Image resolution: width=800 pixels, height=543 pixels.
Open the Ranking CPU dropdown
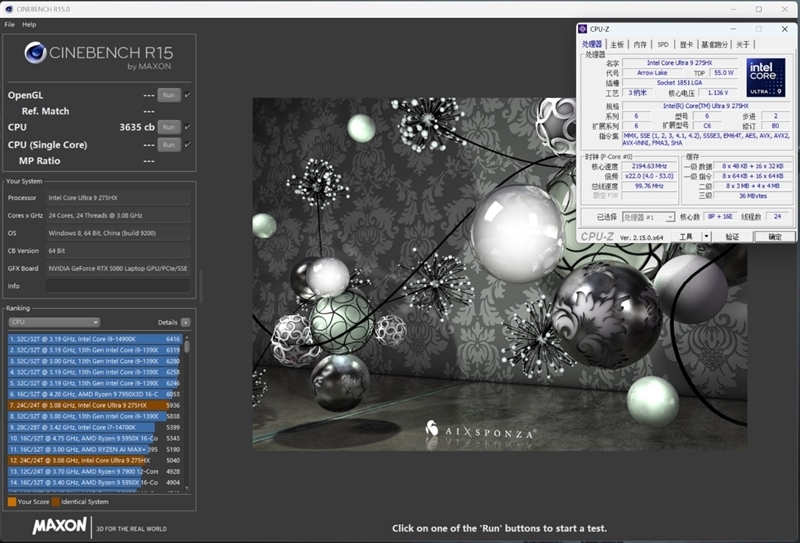click(x=54, y=322)
